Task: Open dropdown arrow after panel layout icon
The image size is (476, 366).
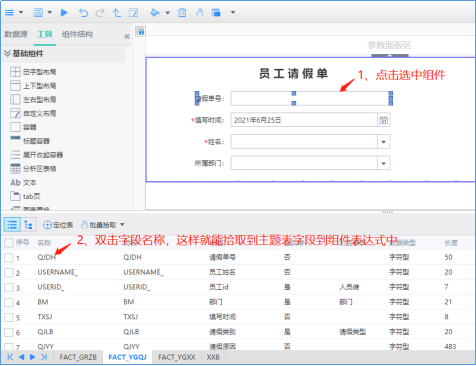Action: pyautogui.click(x=233, y=13)
